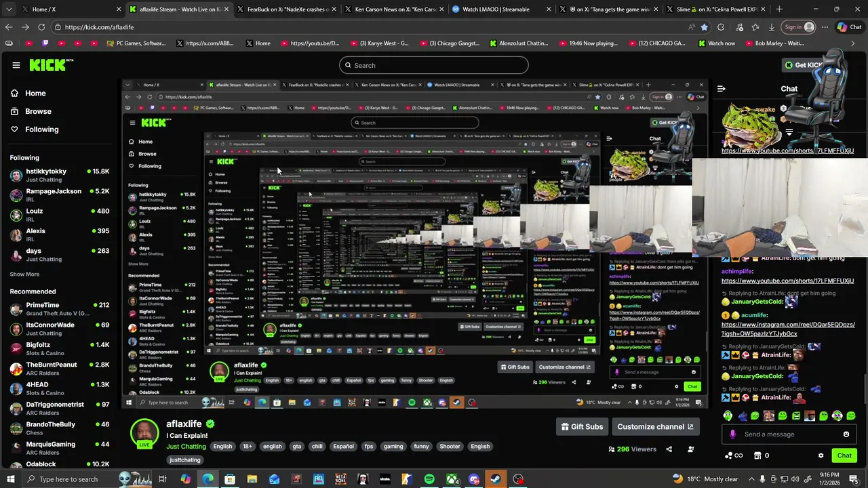Click the Gift Subs button
The width and height of the screenshot is (868, 488).
point(582,426)
